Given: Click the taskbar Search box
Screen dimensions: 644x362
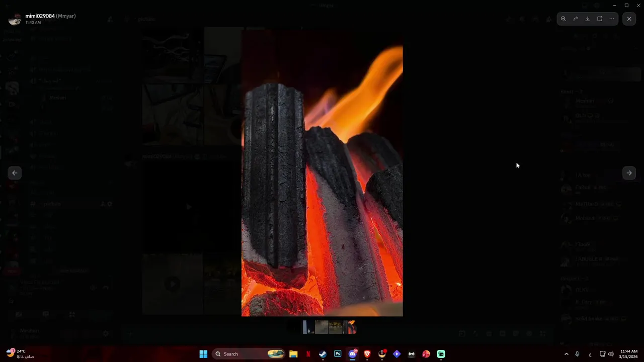Looking at the screenshot, I should 249,354.
